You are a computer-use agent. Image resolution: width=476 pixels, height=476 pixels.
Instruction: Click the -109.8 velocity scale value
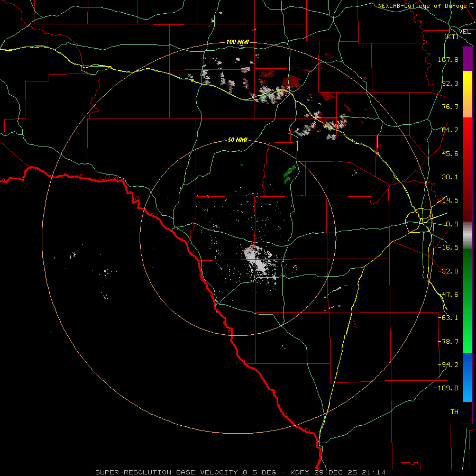[446, 388]
